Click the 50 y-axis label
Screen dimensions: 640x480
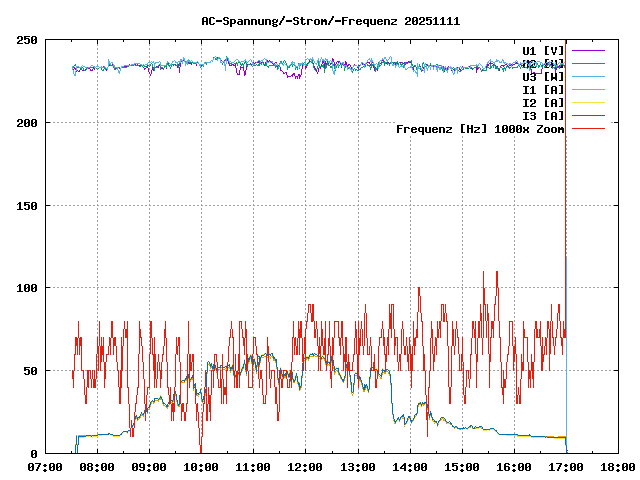(30, 371)
